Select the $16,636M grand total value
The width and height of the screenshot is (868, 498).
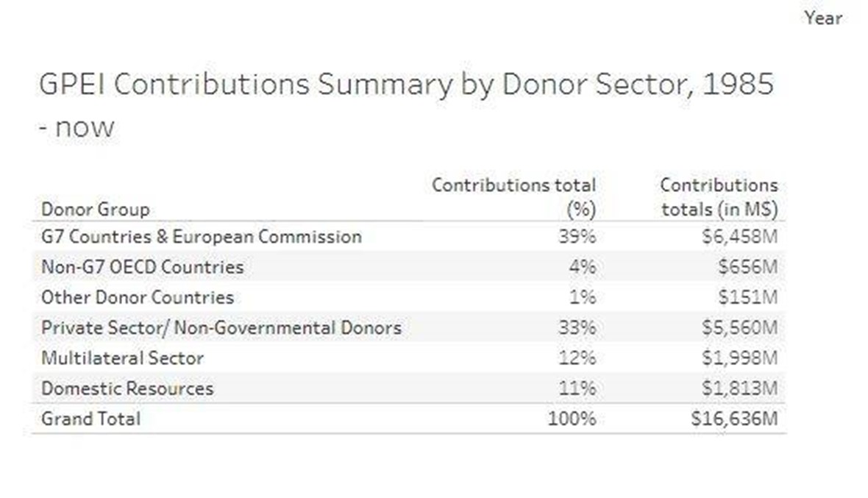pos(735,419)
